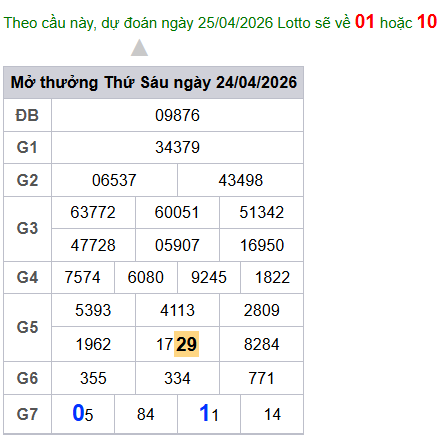Select G5 number 5393
Viewport: 440px width, 440px height.
(93, 310)
